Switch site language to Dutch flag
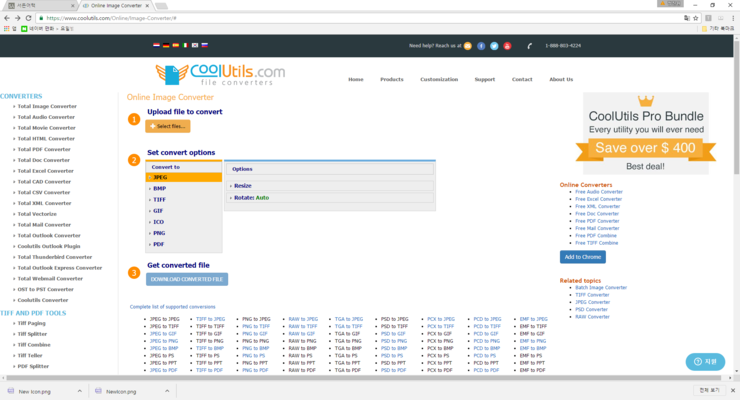This screenshot has height=400, width=740. point(156,45)
